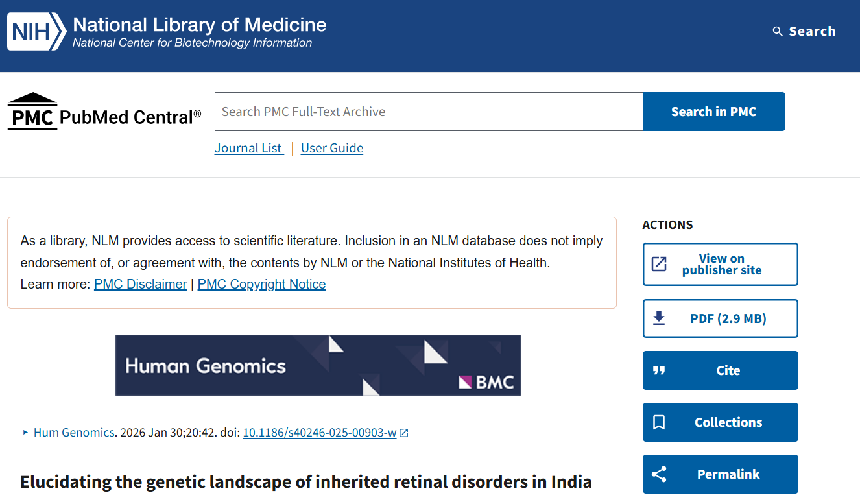Open the Hum Genomics journal link
Image resolution: width=860 pixels, height=504 pixels.
73,433
